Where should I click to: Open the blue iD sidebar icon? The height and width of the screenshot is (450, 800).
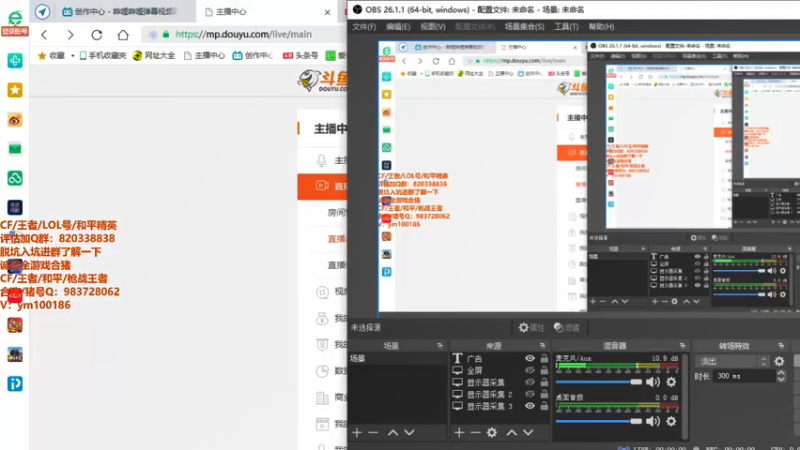[x=15, y=384]
